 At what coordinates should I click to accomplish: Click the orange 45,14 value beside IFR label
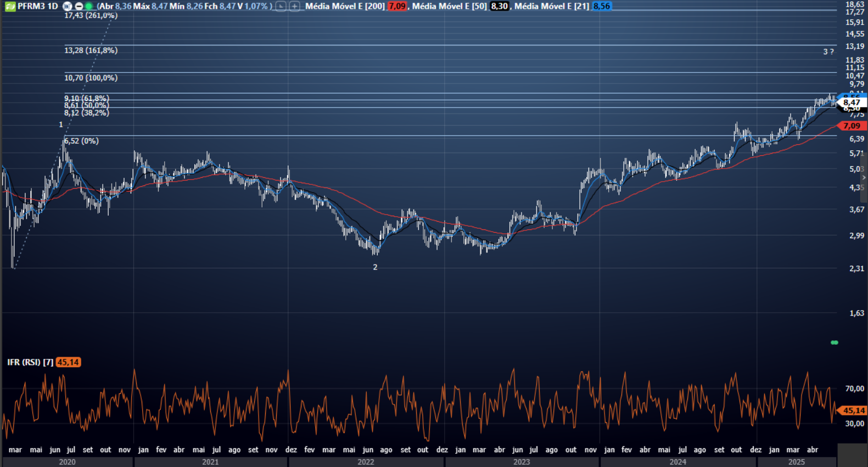[x=68, y=362]
